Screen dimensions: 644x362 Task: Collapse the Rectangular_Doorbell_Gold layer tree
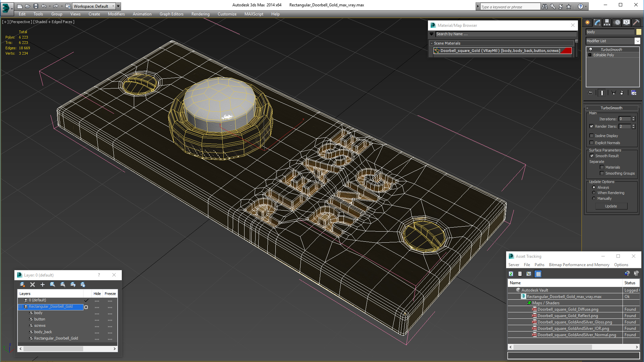(x=20, y=307)
